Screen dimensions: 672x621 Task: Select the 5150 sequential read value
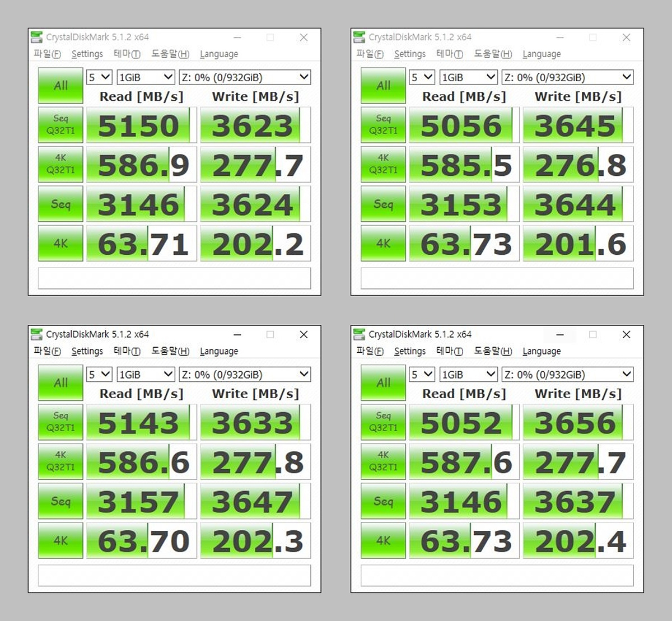coord(142,125)
